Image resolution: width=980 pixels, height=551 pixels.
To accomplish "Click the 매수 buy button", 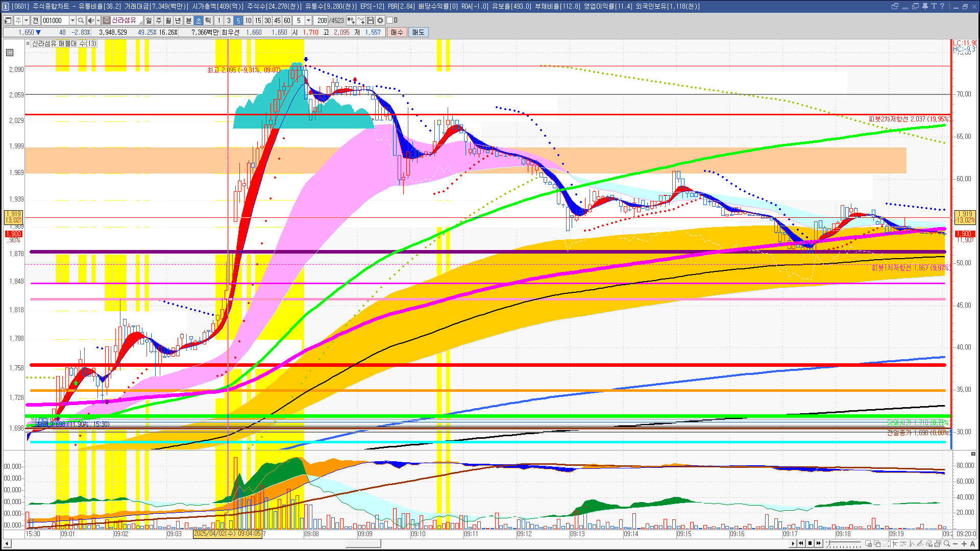I will point(397,32).
